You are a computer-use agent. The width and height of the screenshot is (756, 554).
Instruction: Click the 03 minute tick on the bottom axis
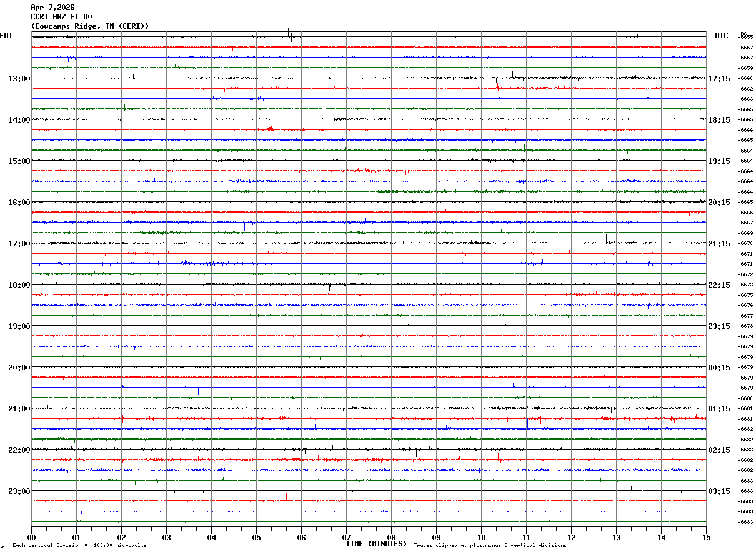[x=166, y=537]
